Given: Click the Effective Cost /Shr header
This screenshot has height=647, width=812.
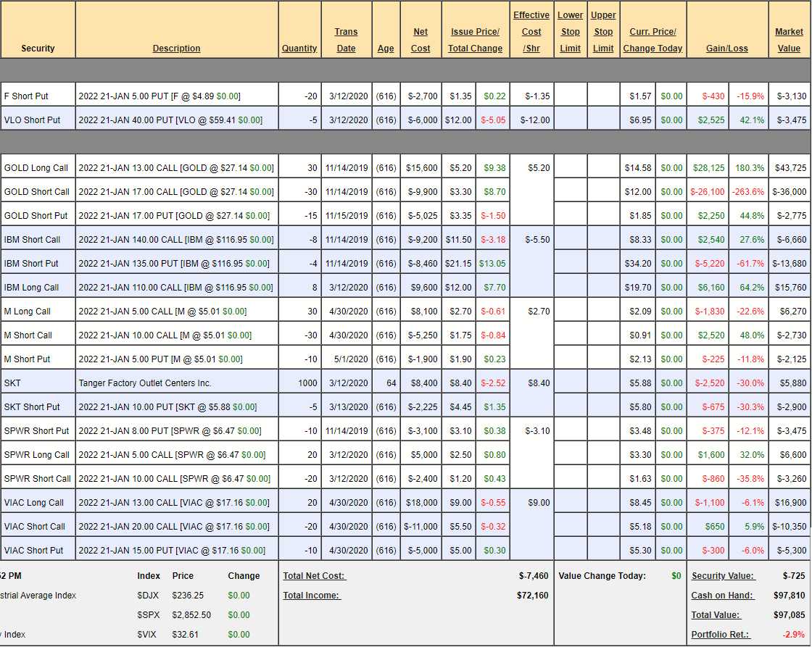Looking at the screenshot, I should point(531,32).
